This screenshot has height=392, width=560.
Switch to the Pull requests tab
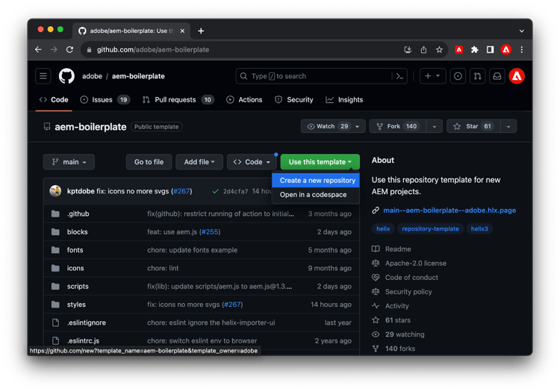tap(176, 100)
